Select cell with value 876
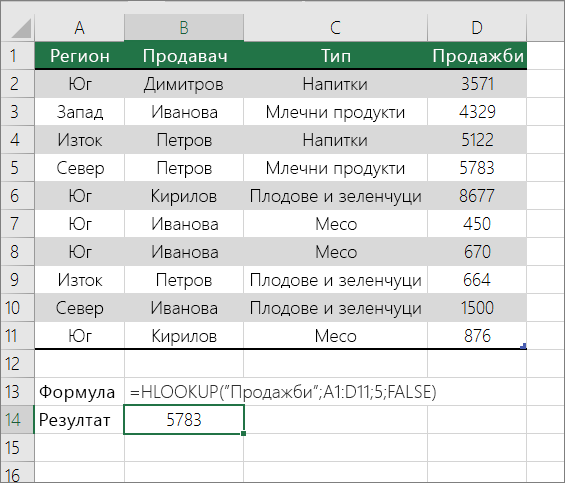Screen dimensions: 565x483 (477, 336)
